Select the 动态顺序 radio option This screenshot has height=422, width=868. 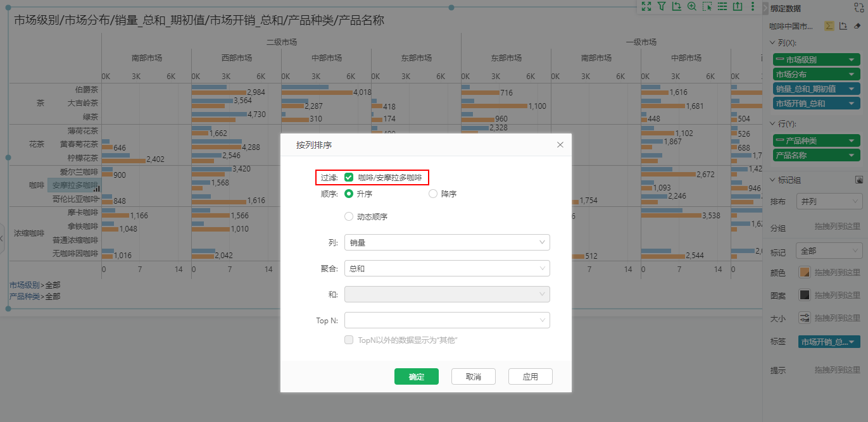(349, 216)
